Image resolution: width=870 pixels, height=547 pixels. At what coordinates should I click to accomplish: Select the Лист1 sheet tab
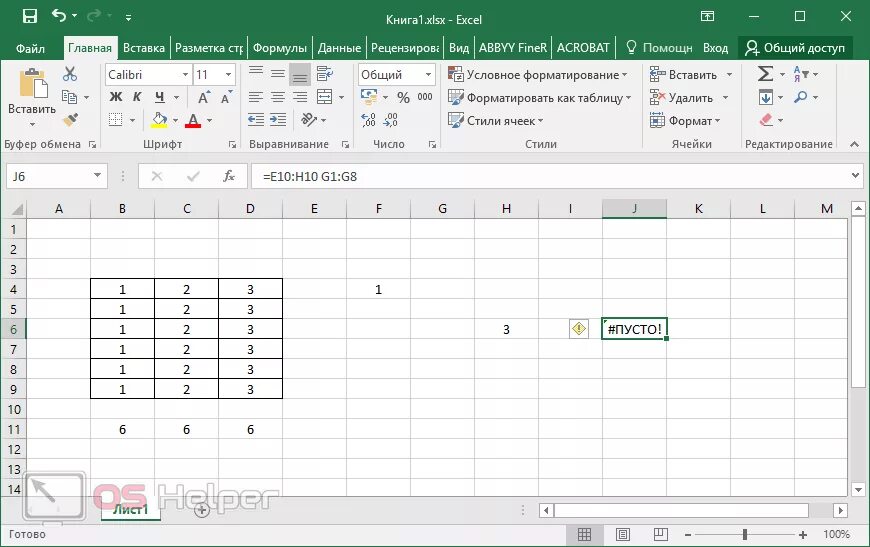(131, 510)
